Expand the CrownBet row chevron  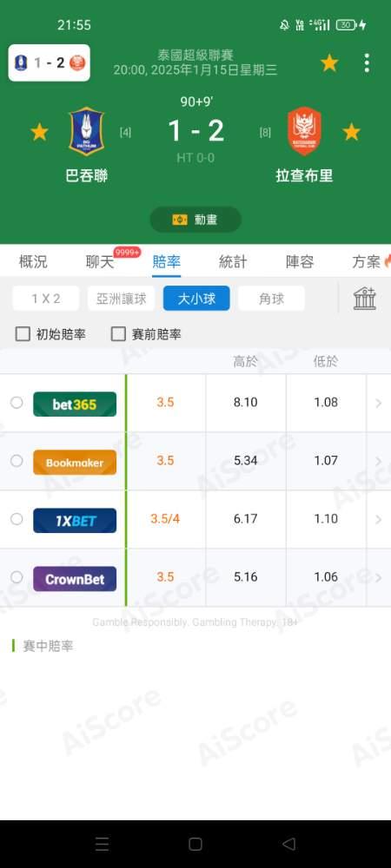click(x=379, y=577)
